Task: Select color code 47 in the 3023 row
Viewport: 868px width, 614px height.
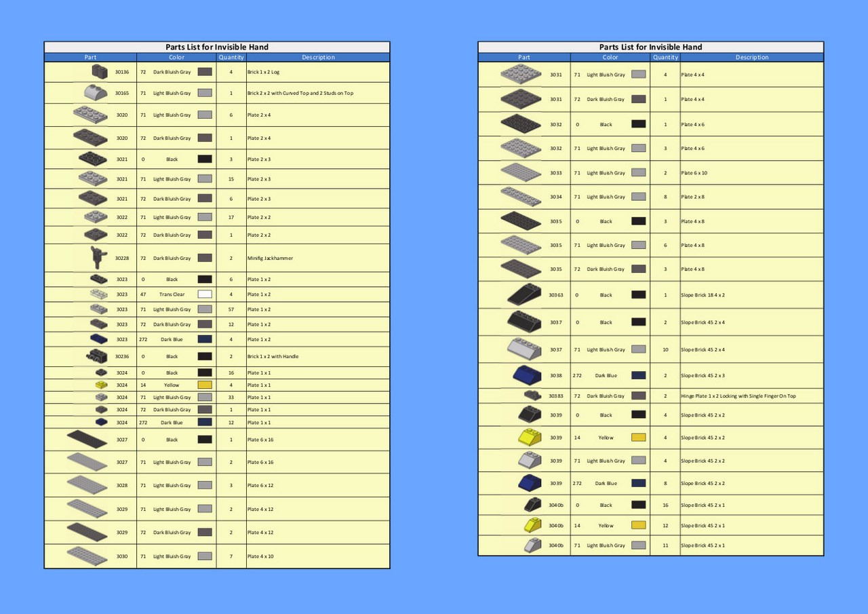Action: coord(143,294)
